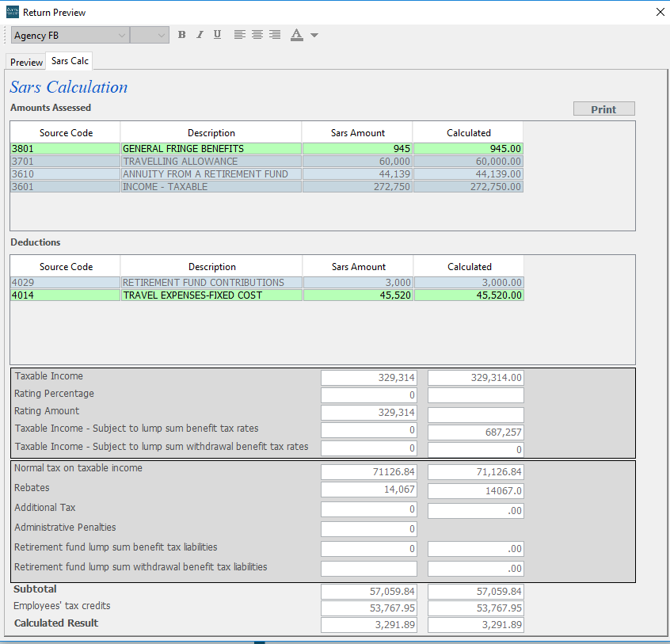Click the Taxable Income Sars amount field
Viewport: 670px width, 644px height.
[368, 378]
